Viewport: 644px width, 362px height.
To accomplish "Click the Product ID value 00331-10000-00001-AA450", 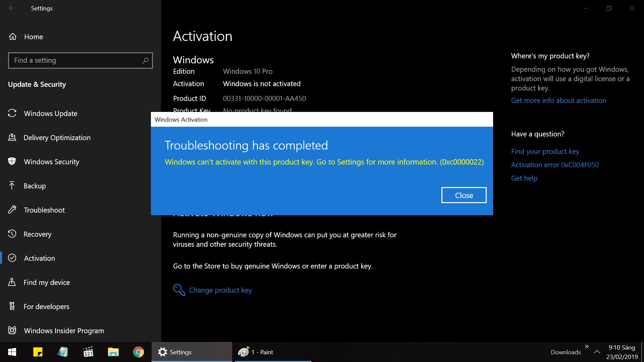I will (x=264, y=99).
